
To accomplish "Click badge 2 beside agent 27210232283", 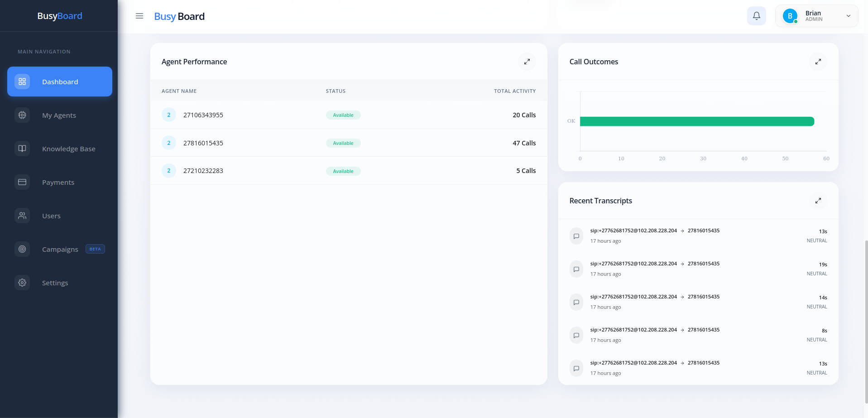I will [169, 171].
